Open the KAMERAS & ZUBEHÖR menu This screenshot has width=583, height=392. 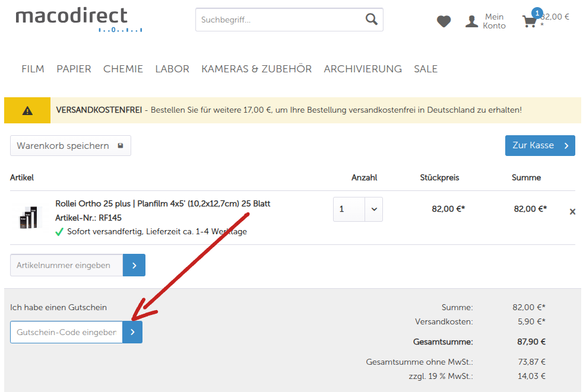pos(256,69)
